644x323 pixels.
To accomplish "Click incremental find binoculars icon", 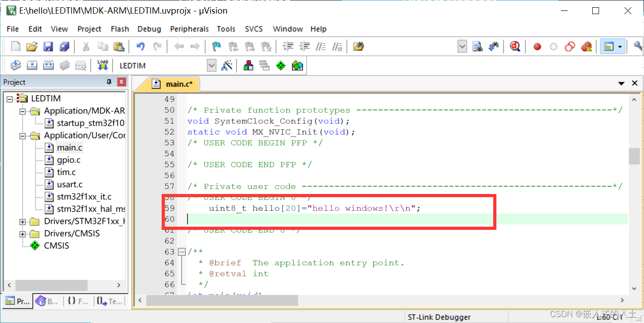I will pyautogui.click(x=494, y=46).
